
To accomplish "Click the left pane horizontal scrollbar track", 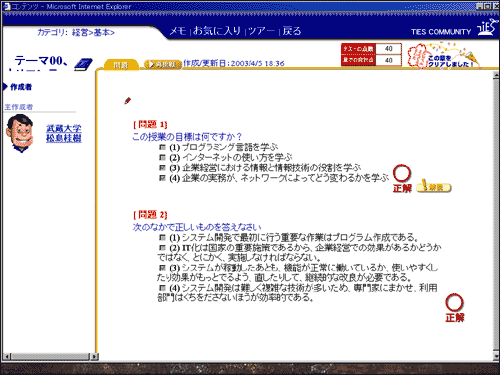I will coord(50,357).
